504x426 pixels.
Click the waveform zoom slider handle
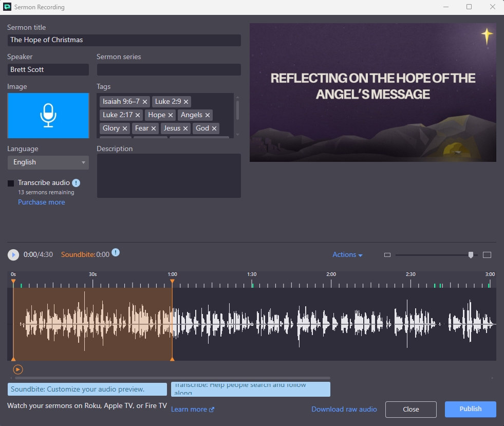(471, 255)
